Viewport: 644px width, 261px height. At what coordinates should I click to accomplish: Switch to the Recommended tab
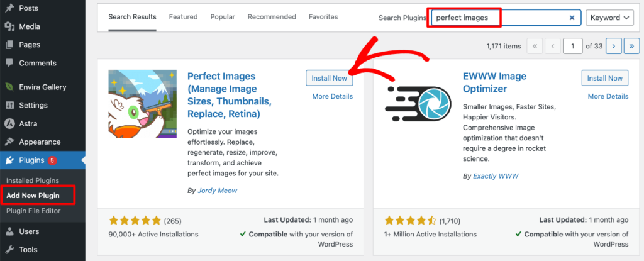272,17
